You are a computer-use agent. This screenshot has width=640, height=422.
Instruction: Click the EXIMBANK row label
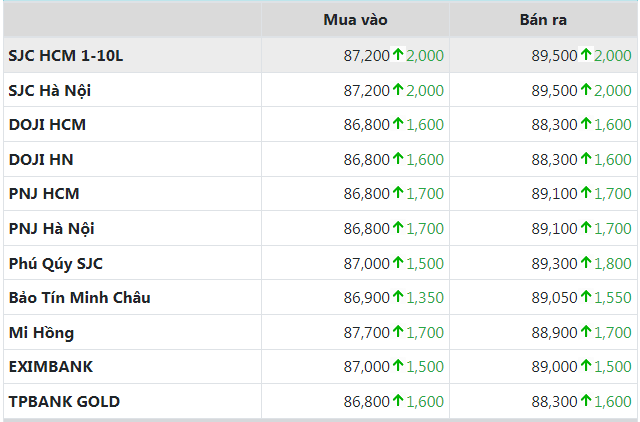(50, 367)
